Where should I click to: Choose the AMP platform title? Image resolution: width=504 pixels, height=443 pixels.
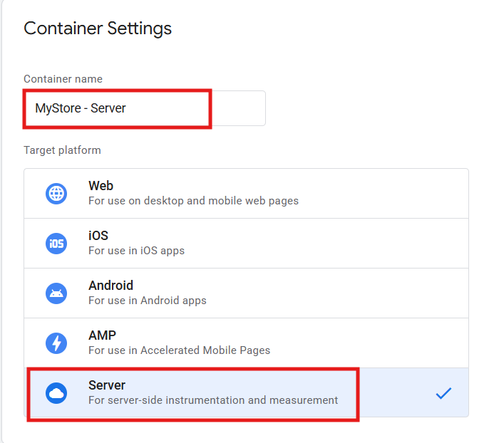(x=102, y=335)
